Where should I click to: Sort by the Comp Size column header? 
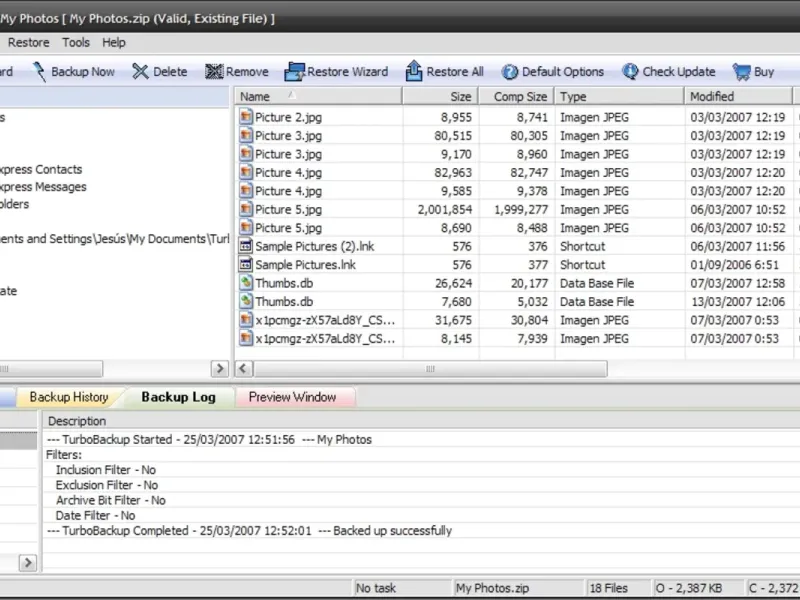click(517, 96)
